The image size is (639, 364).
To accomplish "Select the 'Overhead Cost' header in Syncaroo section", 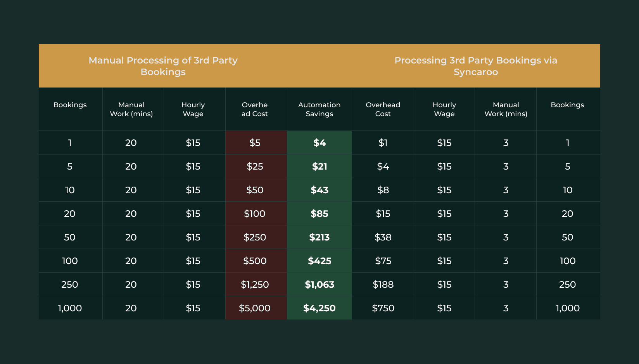I will (x=383, y=109).
